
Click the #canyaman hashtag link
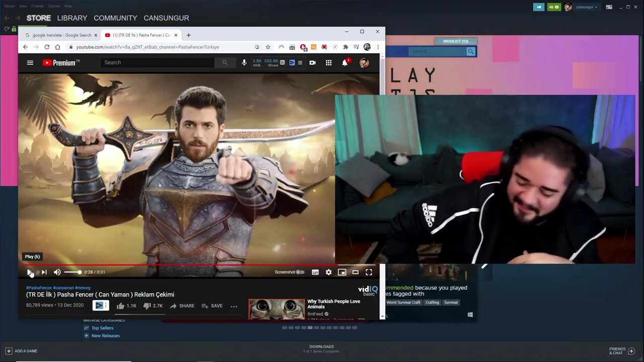63,288
